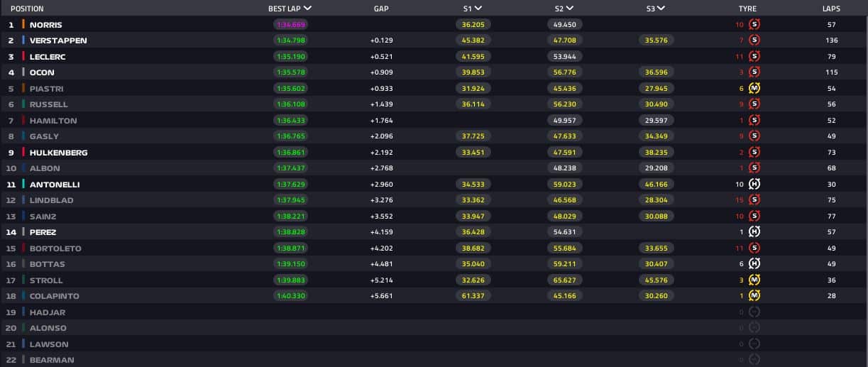868x367 pixels.
Task: Click Piastri's medium tyre icon
Action: pos(754,89)
